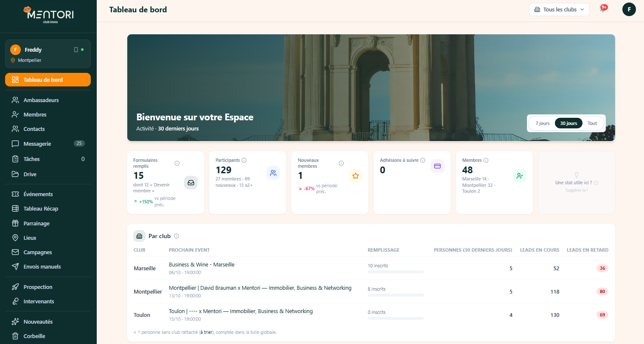The height and width of the screenshot is (344, 644).
Task: Open the Tableau de bord menu item
Action: tap(48, 80)
